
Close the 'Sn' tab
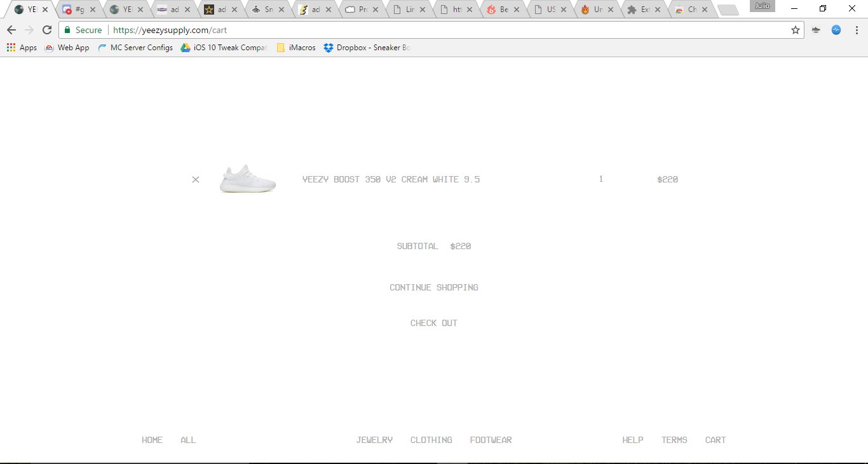(x=281, y=10)
